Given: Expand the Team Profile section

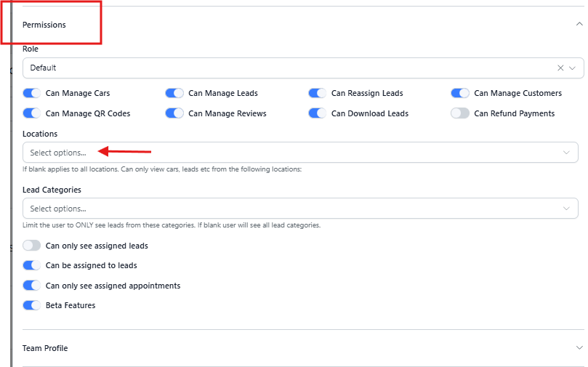Looking at the screenshot, I should pos(579,348).
